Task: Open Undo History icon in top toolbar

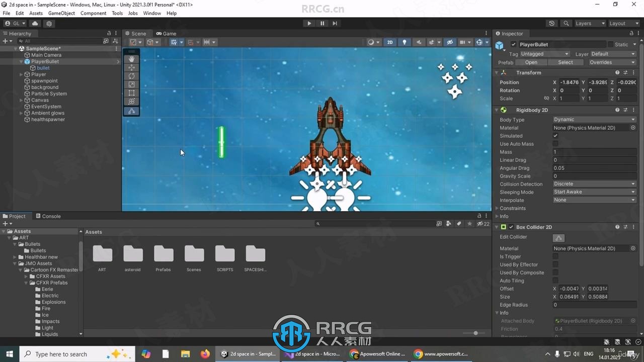Action: click(552, 23)
